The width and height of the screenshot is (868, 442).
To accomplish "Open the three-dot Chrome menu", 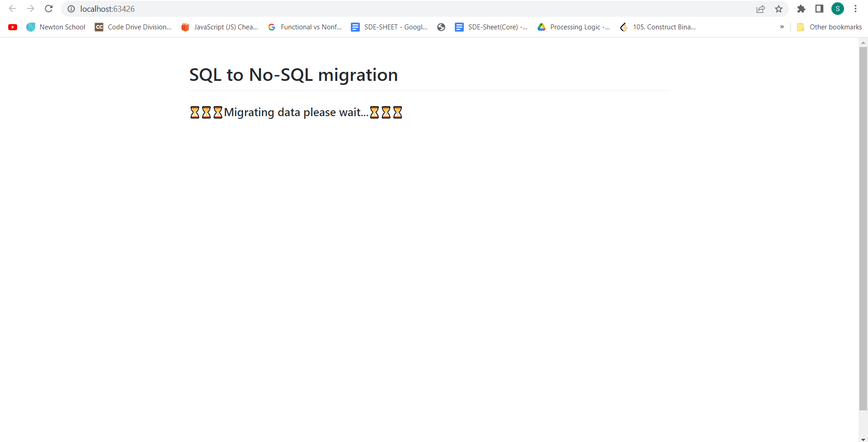I will (x=856, y=9).
